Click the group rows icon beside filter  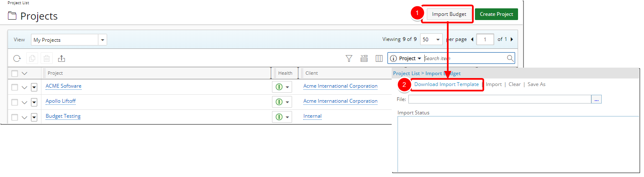point(364,58)
